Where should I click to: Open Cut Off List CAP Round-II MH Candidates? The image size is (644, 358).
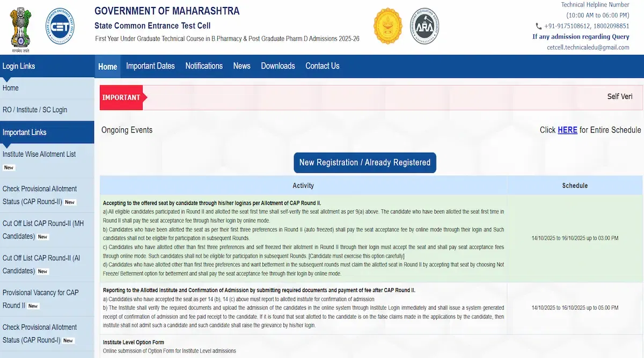click(x=42, y=230)
